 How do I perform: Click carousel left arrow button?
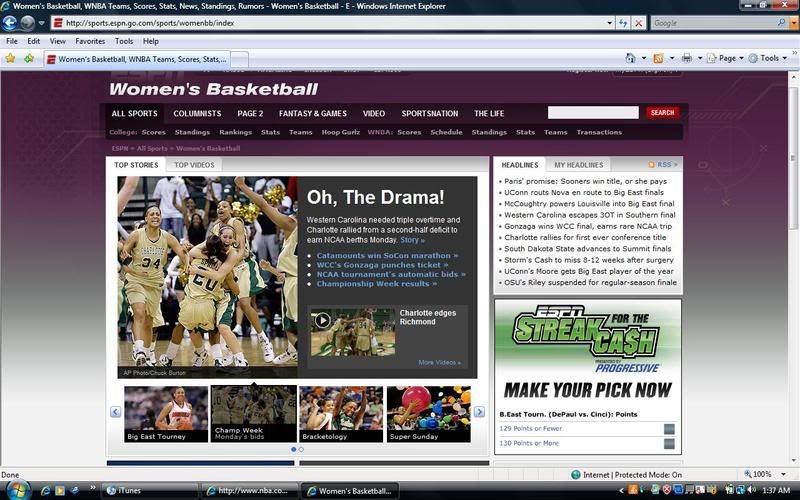(x=116, y=412)
